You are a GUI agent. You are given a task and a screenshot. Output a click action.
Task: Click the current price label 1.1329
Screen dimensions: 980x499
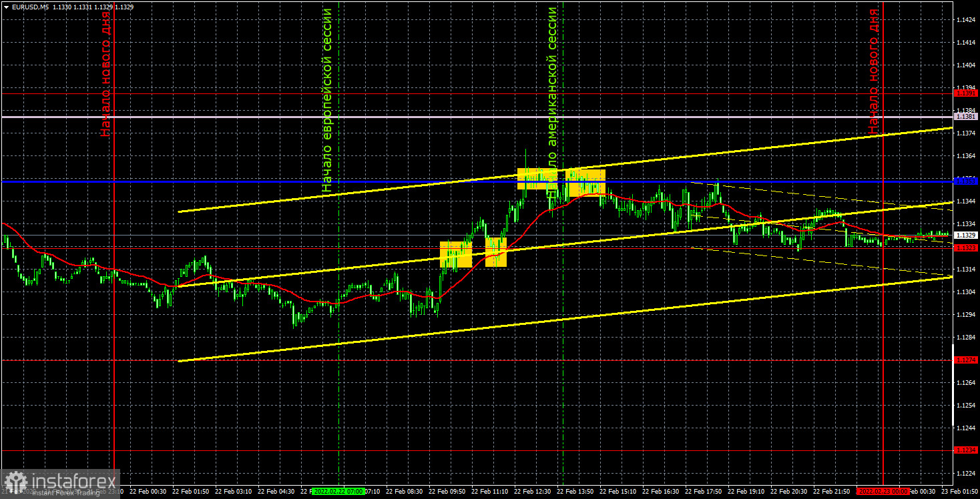click(x=966, y=235)
